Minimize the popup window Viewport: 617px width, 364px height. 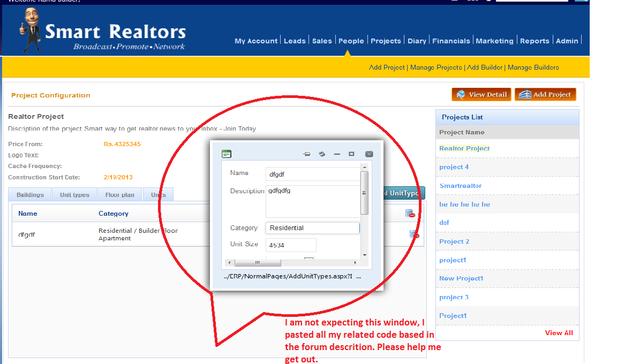[337, 154]
